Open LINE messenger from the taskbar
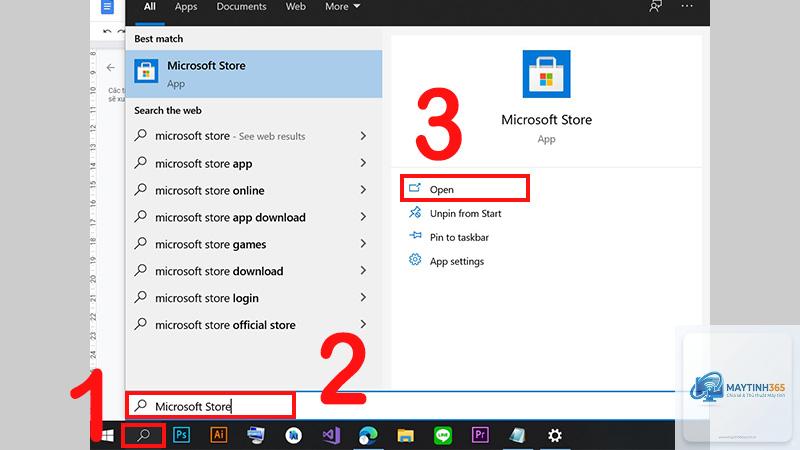The width and height of the screenshot is (800, 450). point(443,435)
